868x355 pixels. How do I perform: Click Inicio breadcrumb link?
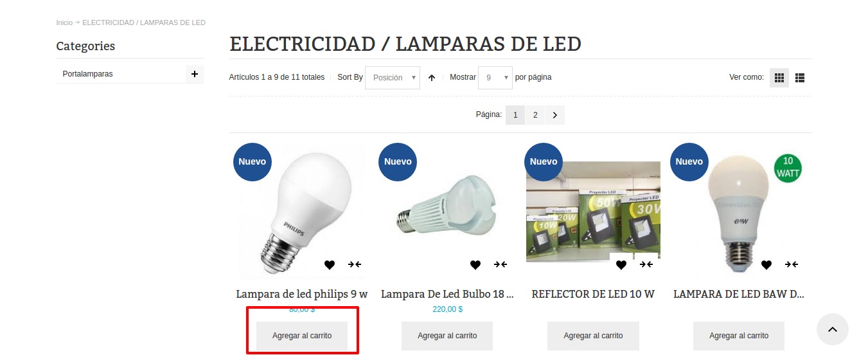coord(64,23)
